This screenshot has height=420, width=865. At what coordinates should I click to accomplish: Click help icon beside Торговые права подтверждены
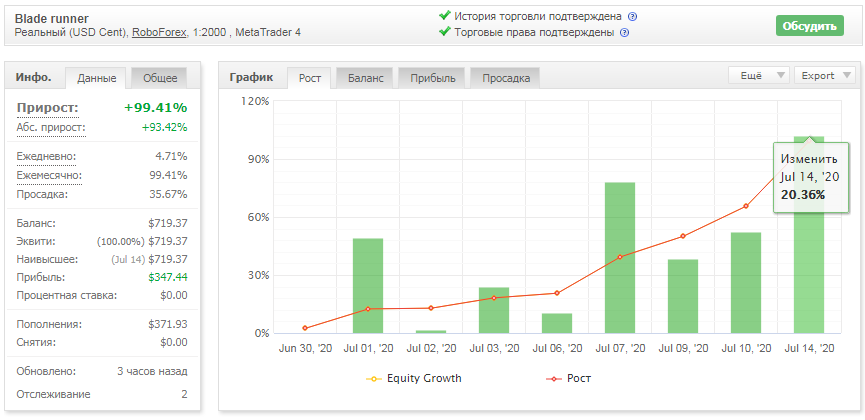(624, 33)
